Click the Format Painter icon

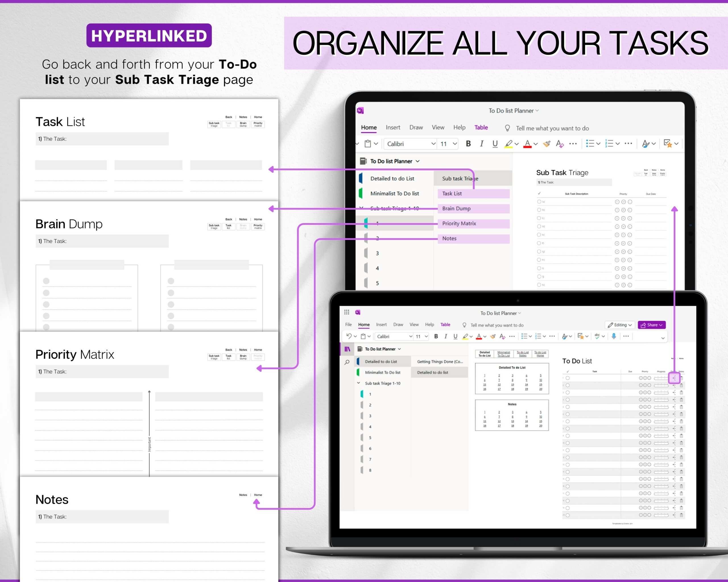click(x=547, y=144)
